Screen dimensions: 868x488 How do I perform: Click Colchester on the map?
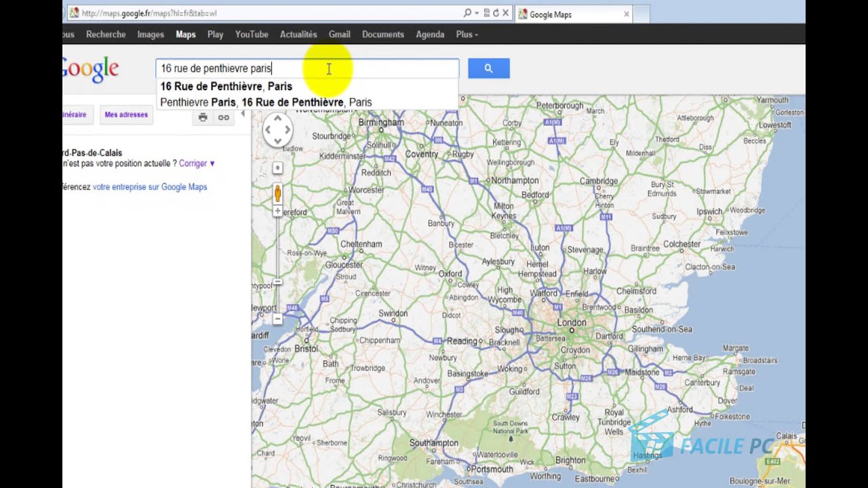(682, 244)
